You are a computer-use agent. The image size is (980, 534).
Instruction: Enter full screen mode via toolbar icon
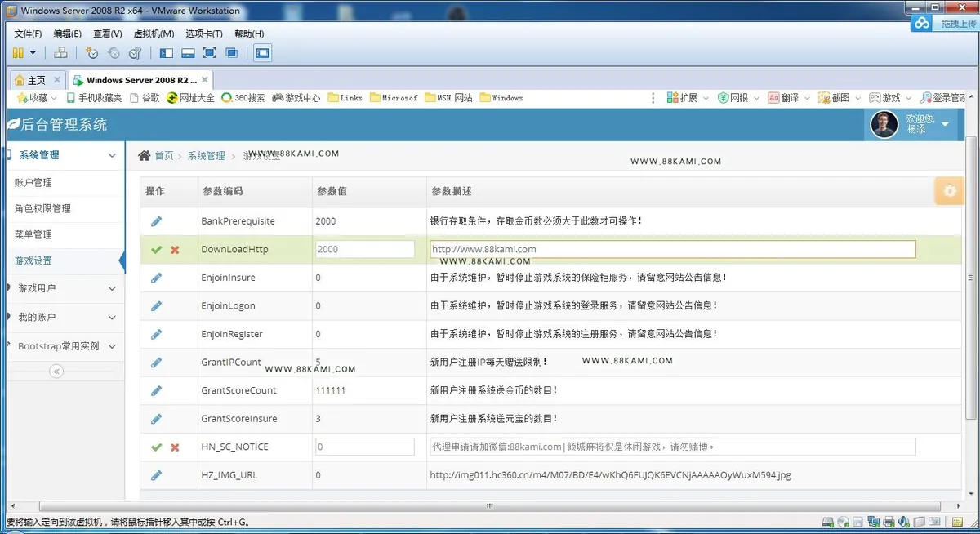click(210, 53)
